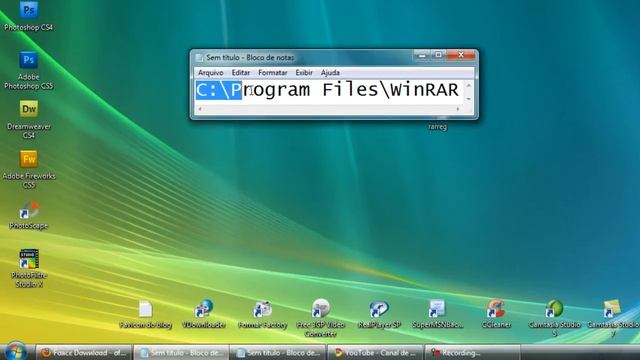Select PhotoFiltre Studio X icon
Viewport: 640px width, 360px height.
(29, 268)
